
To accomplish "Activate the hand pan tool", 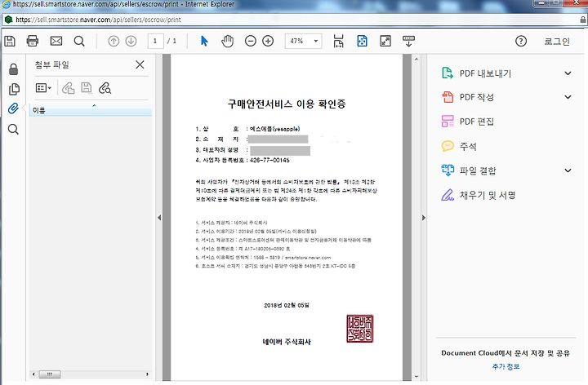I will [x=227, y=41].
